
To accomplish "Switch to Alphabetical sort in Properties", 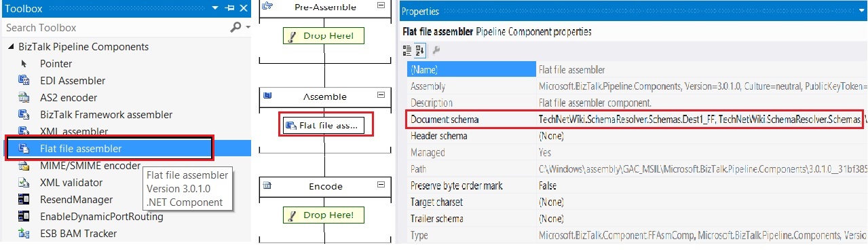I will (419, 50).
